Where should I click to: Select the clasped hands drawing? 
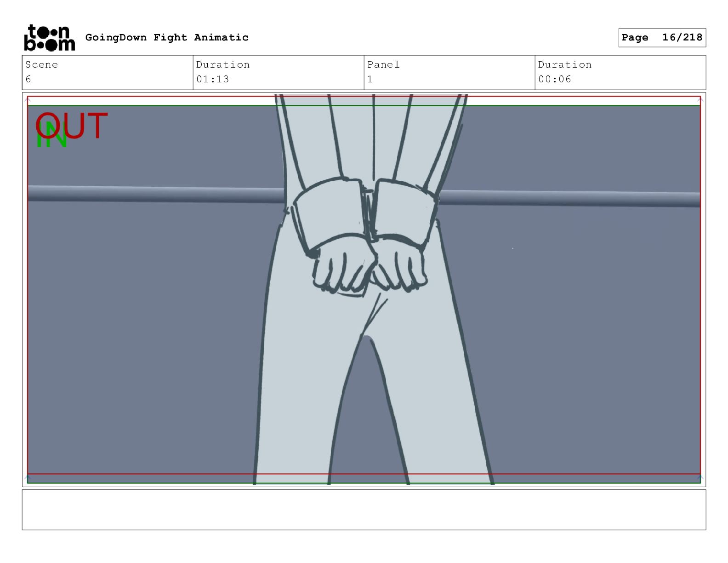click(x=370, y=270)
